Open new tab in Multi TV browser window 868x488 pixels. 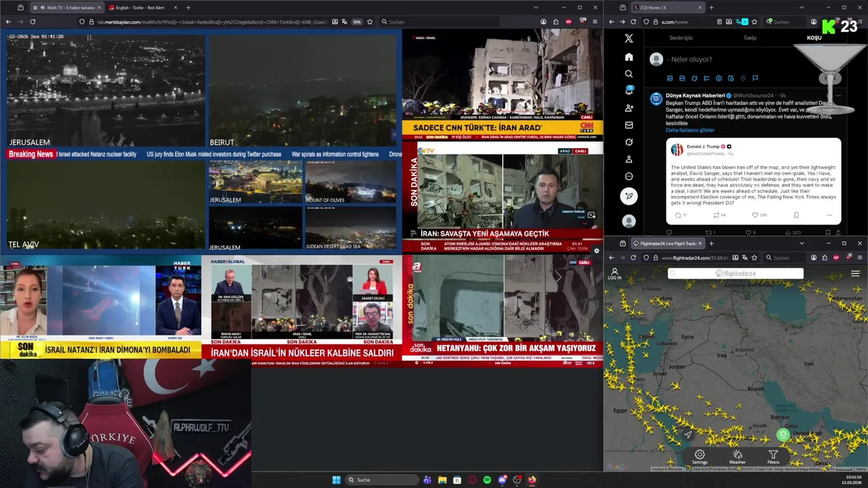(x=188, y=7)
